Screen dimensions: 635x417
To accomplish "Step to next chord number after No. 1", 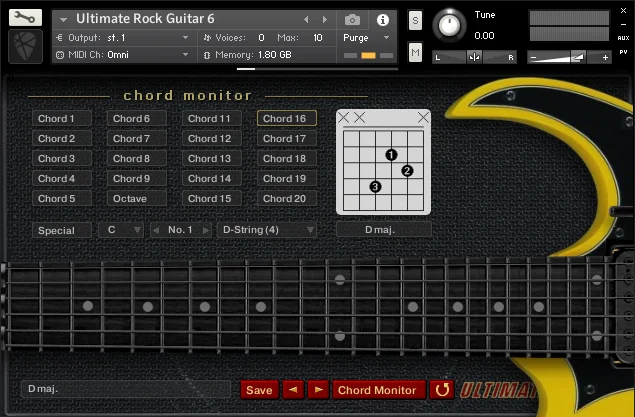I will click(206, 230).
